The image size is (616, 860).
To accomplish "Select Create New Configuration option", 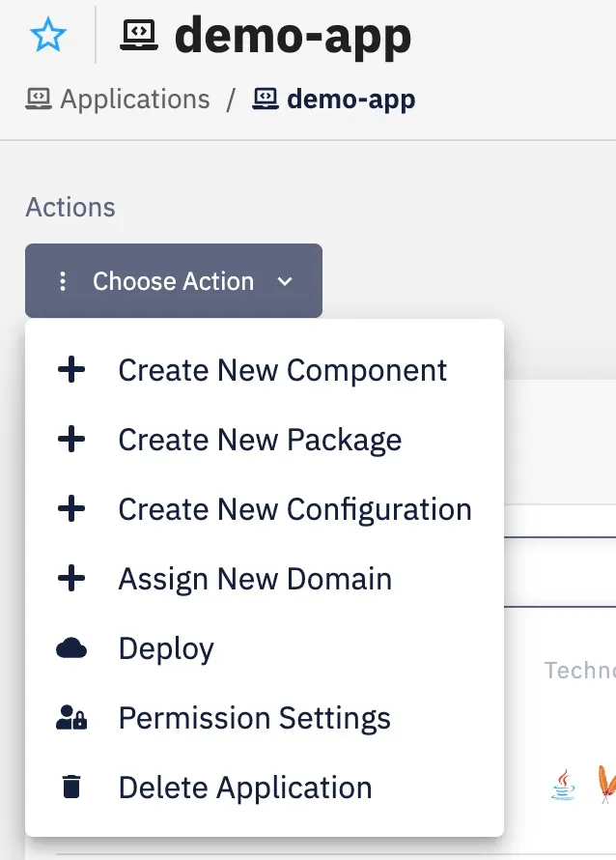I will click(x=294, y=509).
